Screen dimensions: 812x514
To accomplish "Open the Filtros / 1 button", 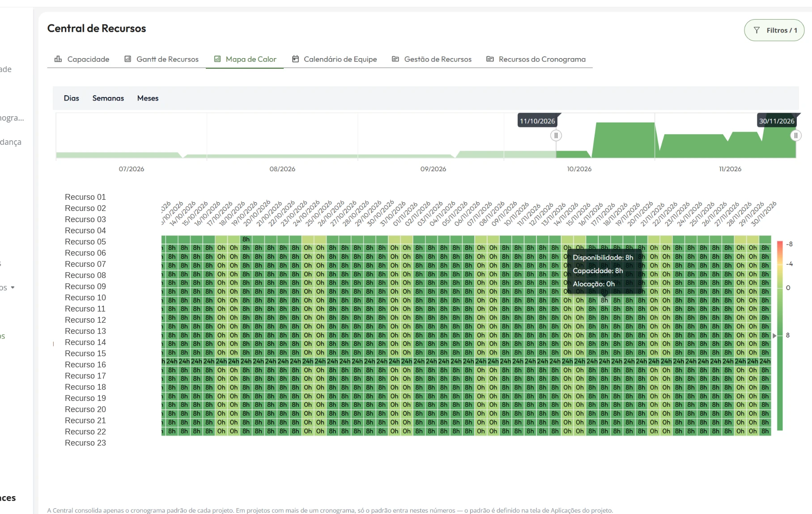I will point(774,30).
